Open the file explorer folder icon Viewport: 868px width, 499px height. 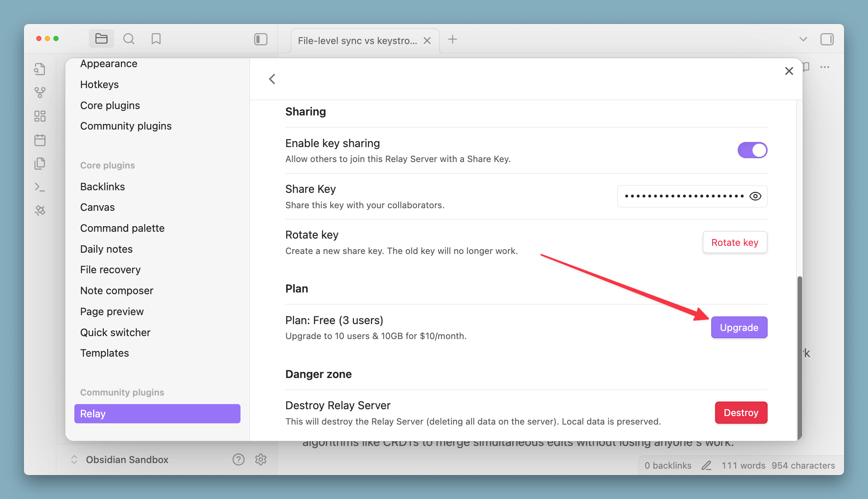pyautogui.click(x=101, y=39)
